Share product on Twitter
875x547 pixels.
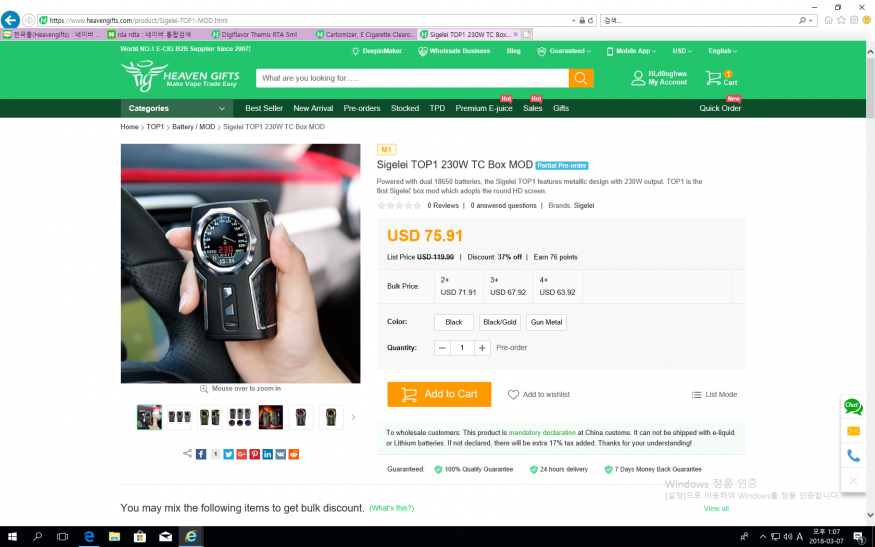tap(228, 454)
